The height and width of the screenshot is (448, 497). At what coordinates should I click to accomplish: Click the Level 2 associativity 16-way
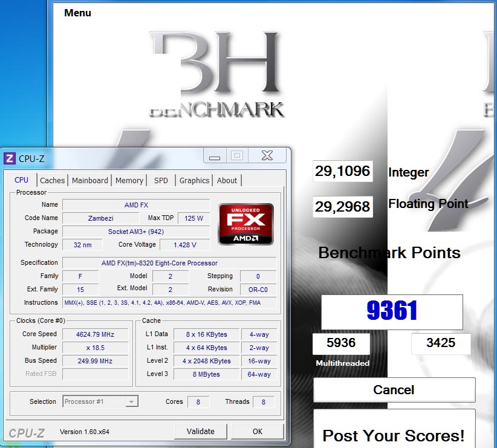pyautogui.click(x=259, y=361)
